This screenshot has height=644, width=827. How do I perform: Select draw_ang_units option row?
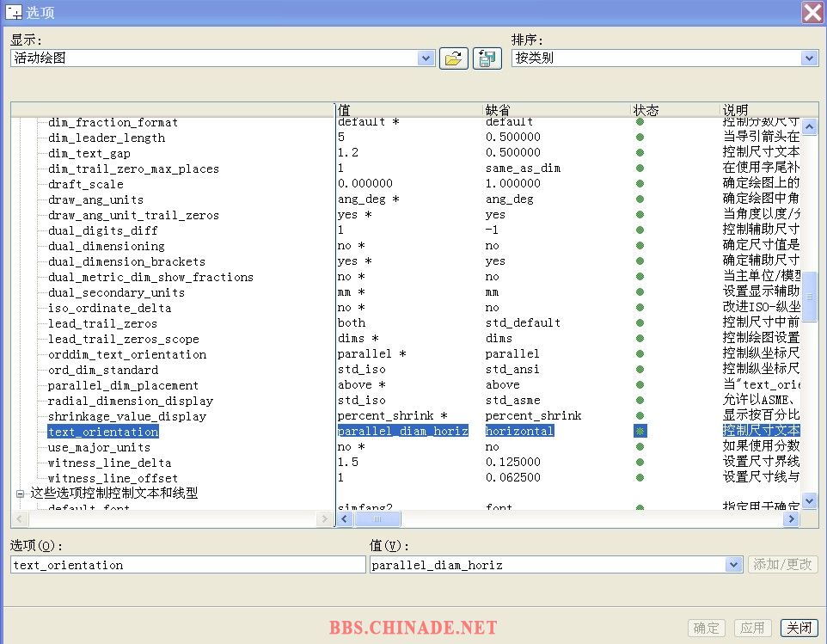click(x=96, y=199)
